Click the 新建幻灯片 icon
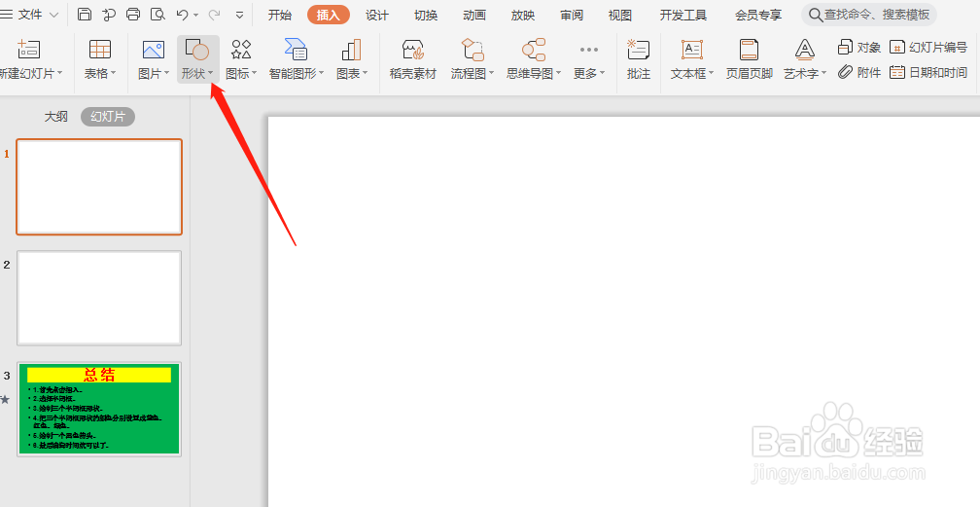 pos(29,50)
